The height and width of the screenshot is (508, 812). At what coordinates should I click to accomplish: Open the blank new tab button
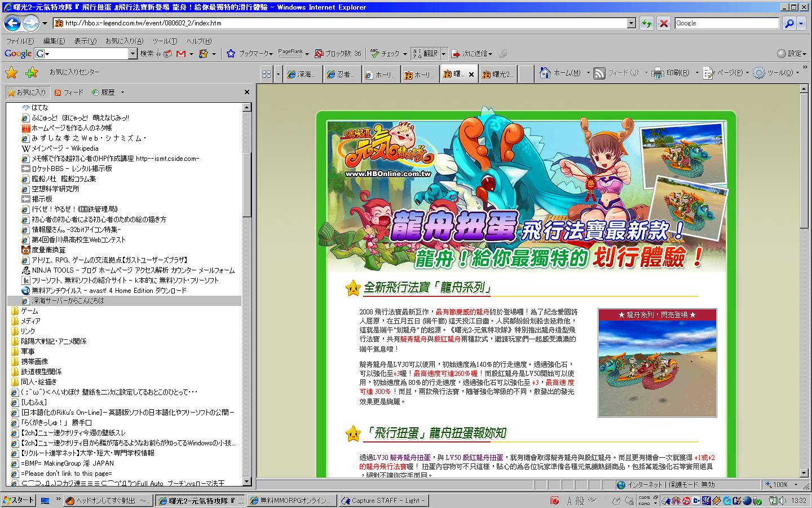click(x=526, y=74)
